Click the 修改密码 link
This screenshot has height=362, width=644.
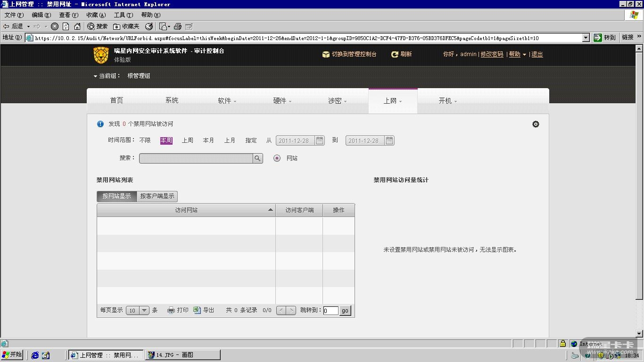tap(492, 54)
